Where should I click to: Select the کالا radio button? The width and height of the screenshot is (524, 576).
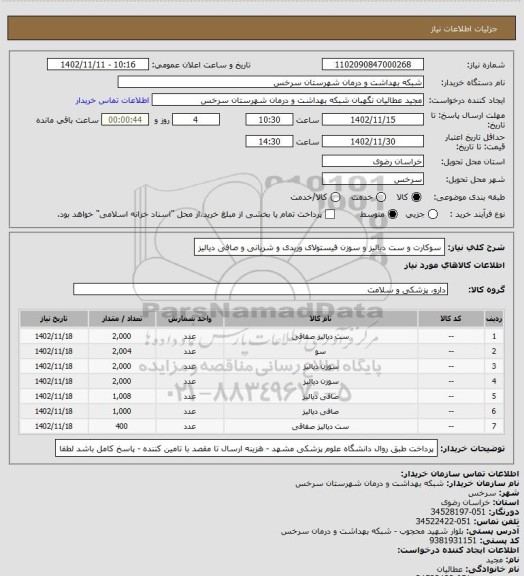click(x=416, y=197)
